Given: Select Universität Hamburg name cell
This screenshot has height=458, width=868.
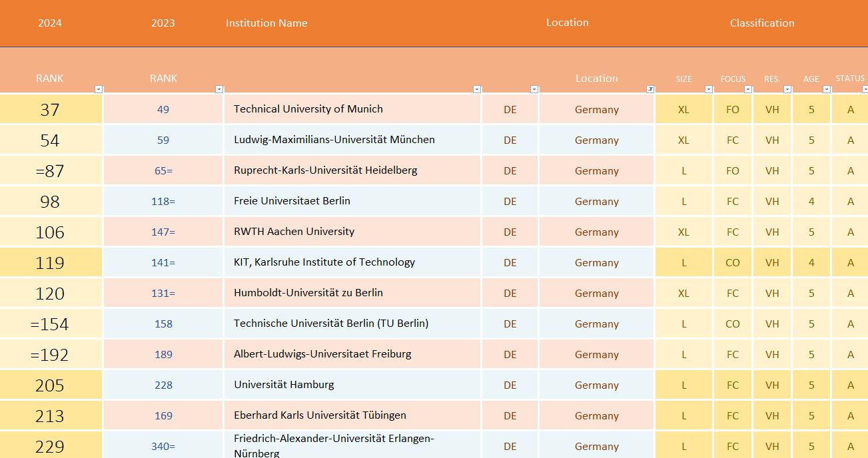Looking at the screenshot, I should coord(284,385).
